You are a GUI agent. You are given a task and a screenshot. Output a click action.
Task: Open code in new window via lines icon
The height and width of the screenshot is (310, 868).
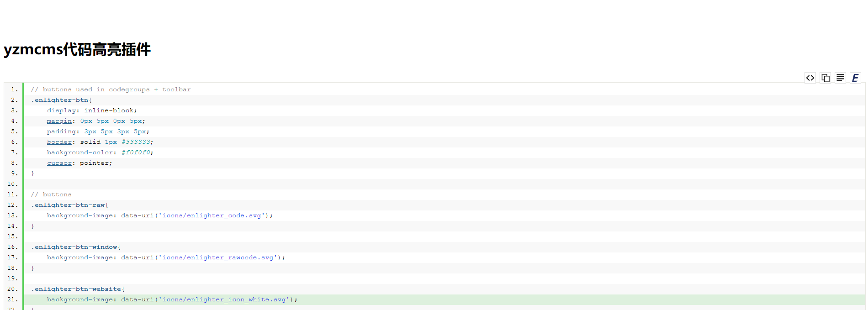840,78
